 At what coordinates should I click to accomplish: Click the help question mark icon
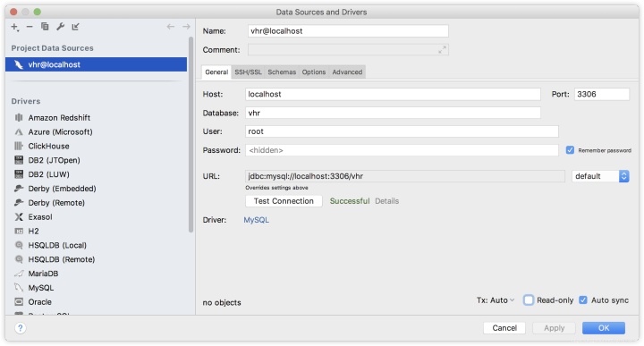20,328
